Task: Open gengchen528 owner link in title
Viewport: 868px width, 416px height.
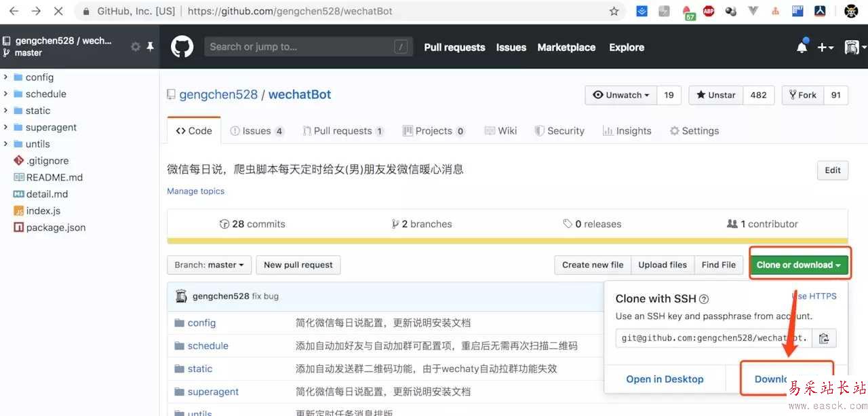Action: (x=218, y=94)
